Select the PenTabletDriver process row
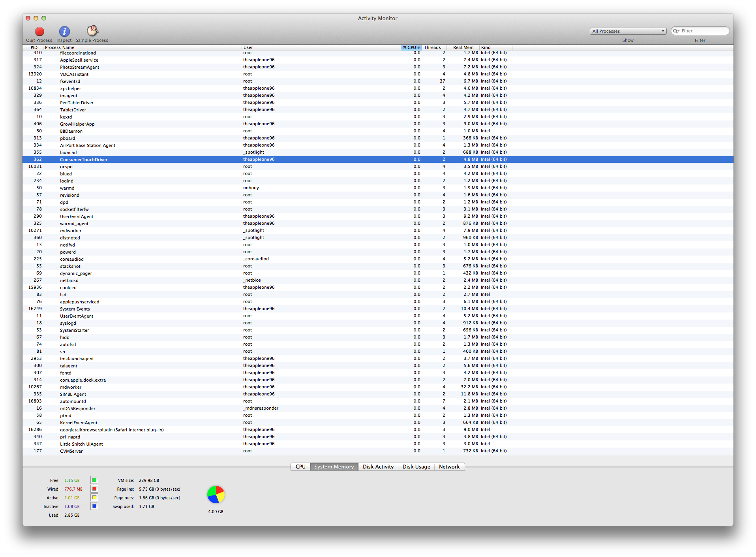The image size is (756, 557). click(x=378, y=103)
